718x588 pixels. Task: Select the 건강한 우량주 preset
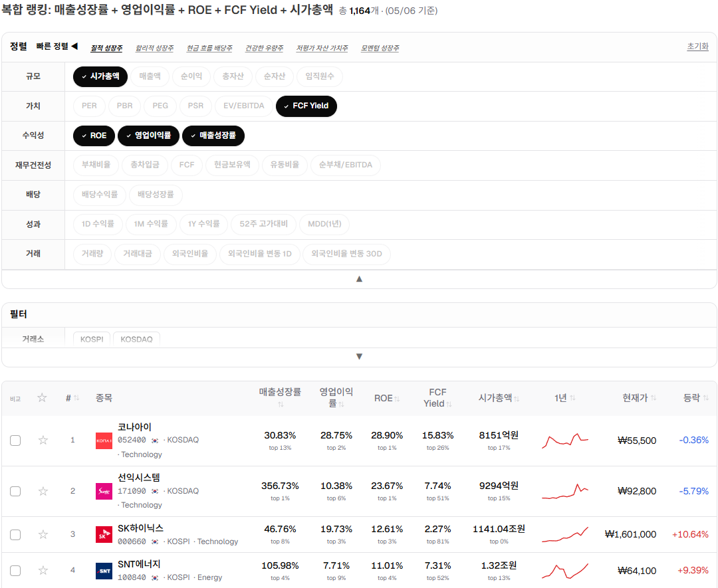point(264,48)
